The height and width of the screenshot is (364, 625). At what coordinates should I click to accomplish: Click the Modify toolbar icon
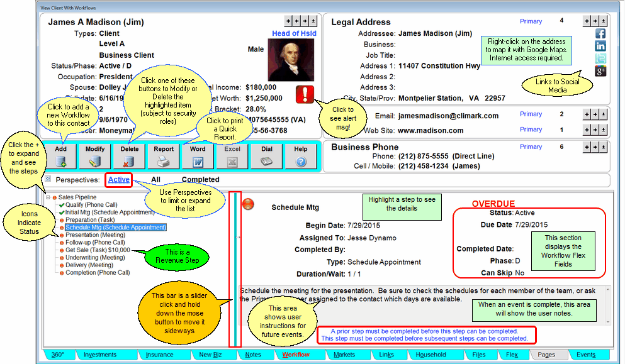94,161
